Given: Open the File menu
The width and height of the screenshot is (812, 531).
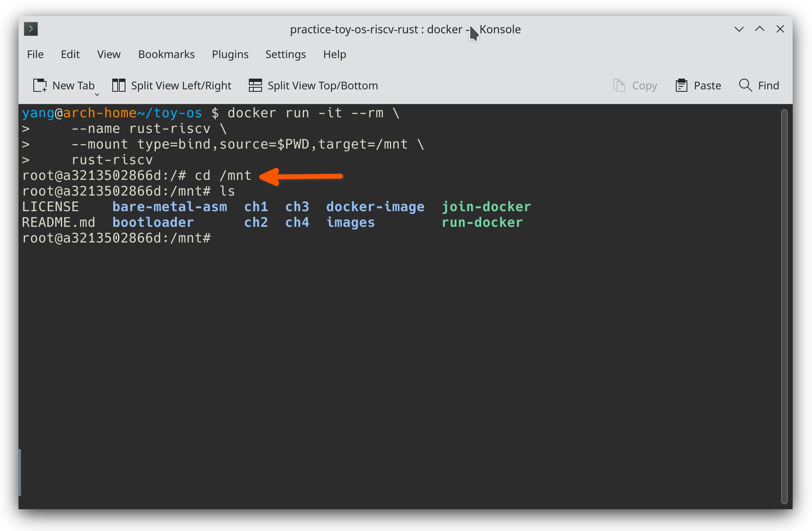Looking at the screenshot, I should 35,54.
